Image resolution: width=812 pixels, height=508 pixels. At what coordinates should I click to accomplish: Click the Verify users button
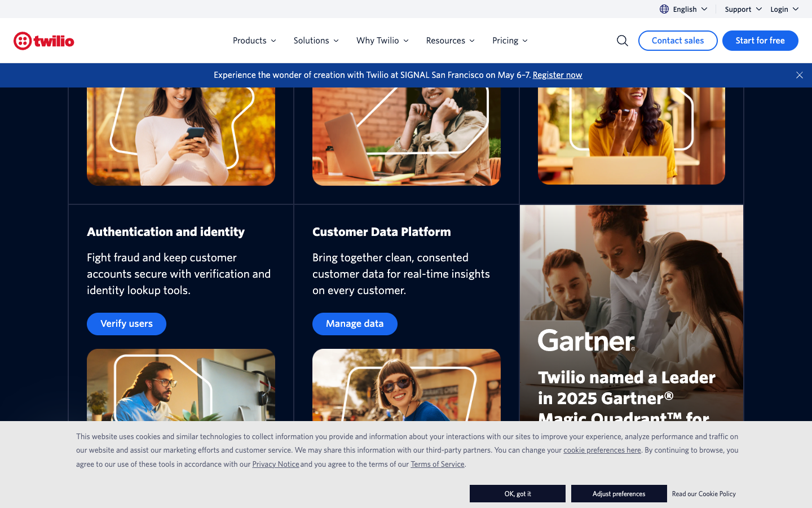pyautogui.click(x=126, y=324)
